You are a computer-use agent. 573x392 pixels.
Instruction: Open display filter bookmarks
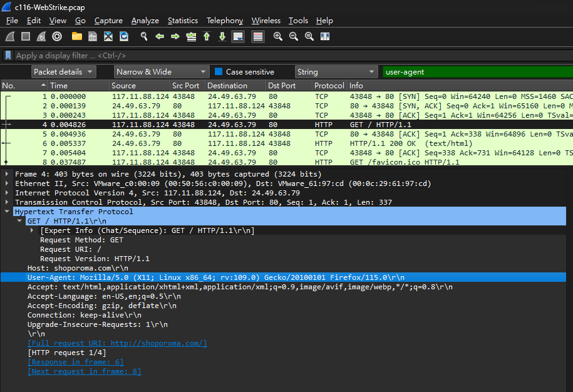8,56
